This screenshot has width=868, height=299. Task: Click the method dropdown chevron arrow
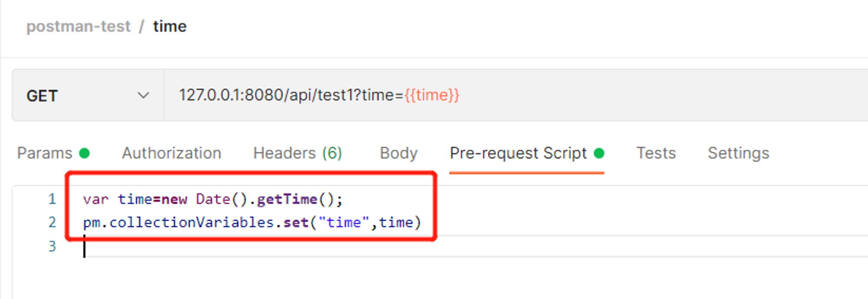(143, 95)
